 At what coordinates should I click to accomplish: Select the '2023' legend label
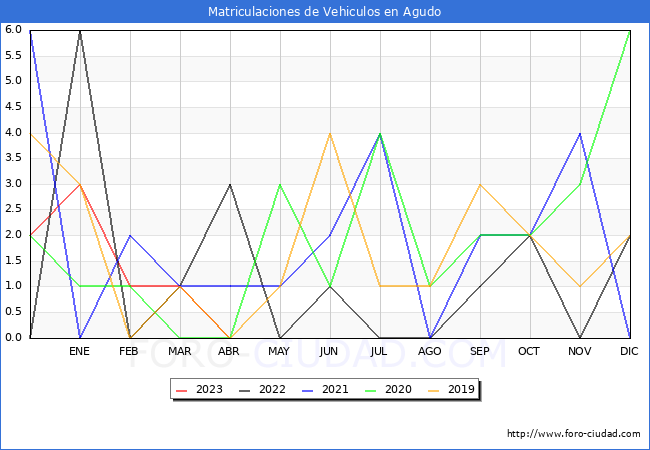(209, 390)
